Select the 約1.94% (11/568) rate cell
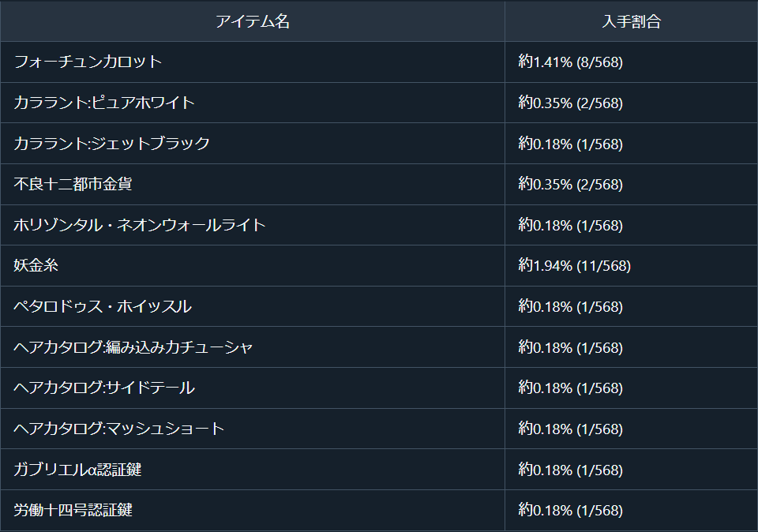Screen dimensions: 758x532 tap(632, 265)
